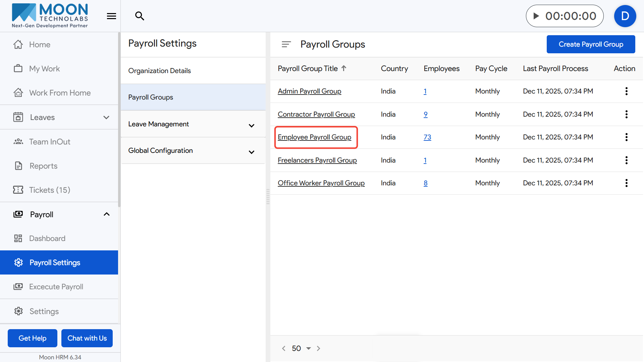The height and width of the screenshot is (362, 644).
Task: Open the user avatar D menu
Action: [x=625, y=16]
